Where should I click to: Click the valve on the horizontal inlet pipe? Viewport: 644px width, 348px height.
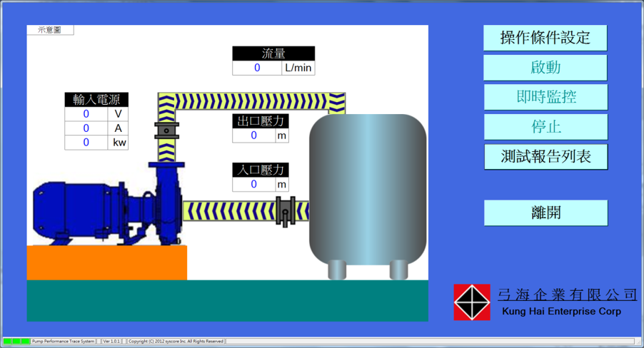pyautogui.click(x=285, y=212)
